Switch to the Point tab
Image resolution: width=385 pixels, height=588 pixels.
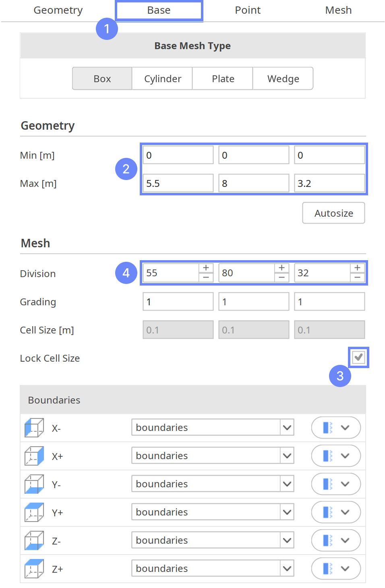[248, 10]
